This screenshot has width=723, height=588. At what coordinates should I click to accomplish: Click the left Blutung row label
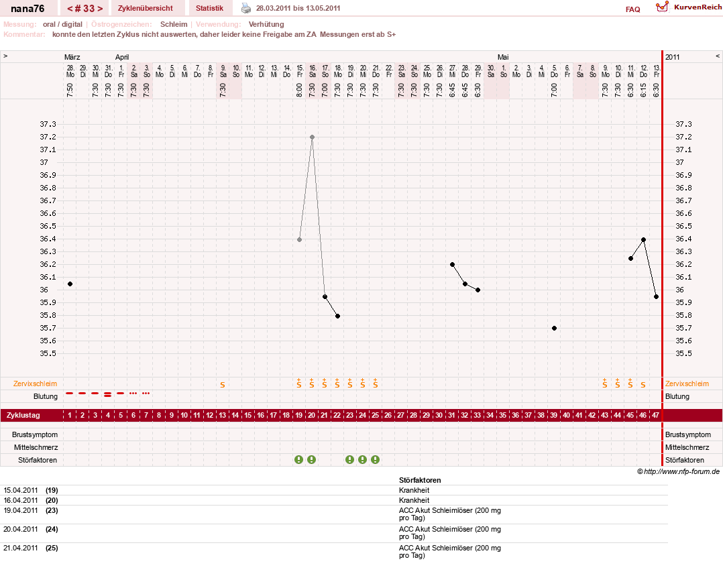tap(46, 396)
